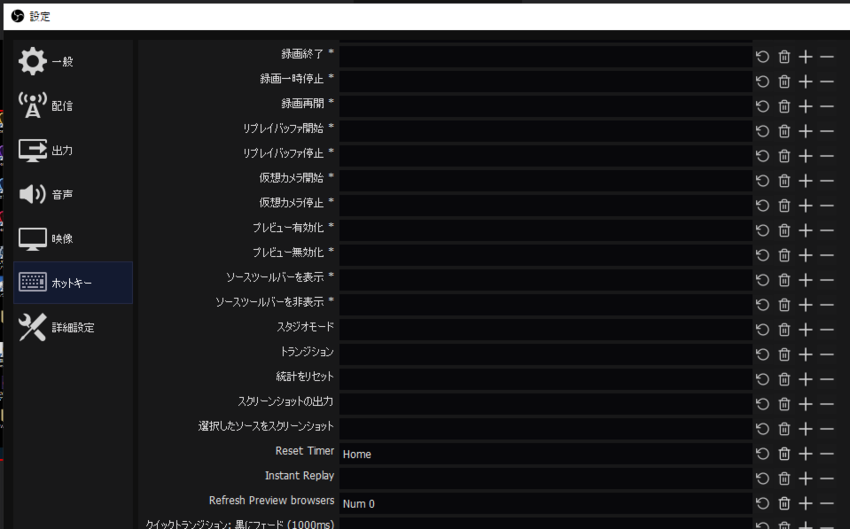Reset the 統計をリセット hotkey
Image resolution: width=850 pixels, height=529 pixels.
click(763, 379)
